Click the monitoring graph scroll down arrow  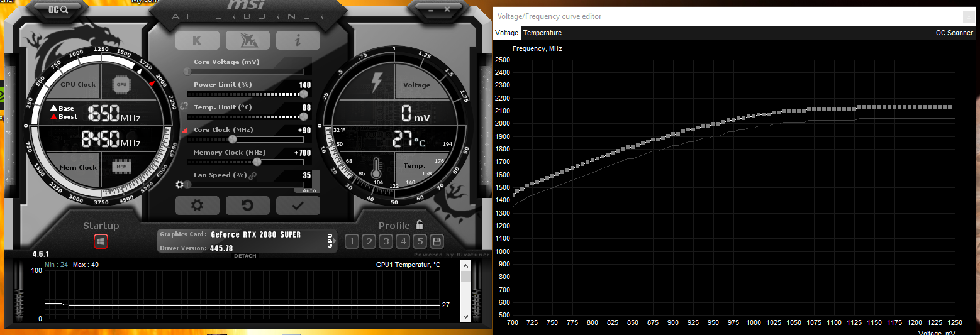465,316
